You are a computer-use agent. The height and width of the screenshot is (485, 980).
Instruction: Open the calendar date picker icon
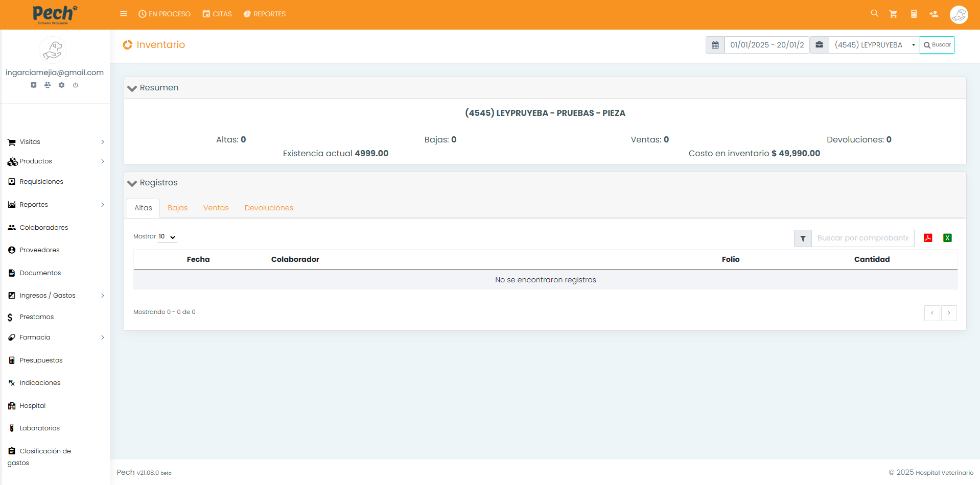(715, 45)
